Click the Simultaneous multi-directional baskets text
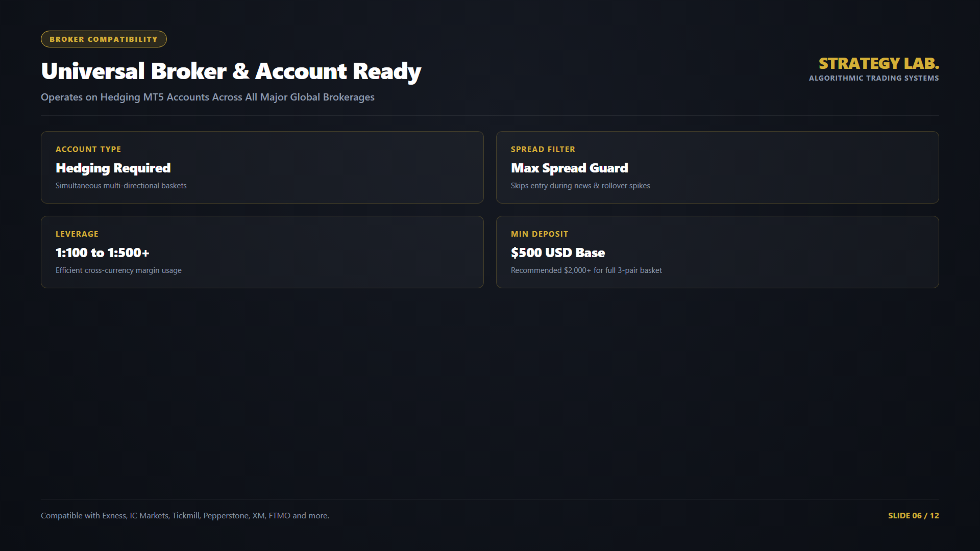The height and width of the screenshot is (551, 980). [x=121, y=186]
